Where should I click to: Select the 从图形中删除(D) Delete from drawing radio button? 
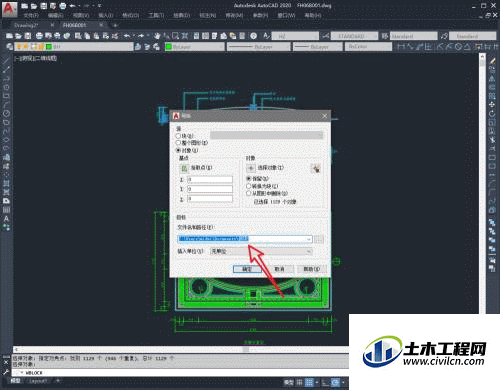(248, 193)
